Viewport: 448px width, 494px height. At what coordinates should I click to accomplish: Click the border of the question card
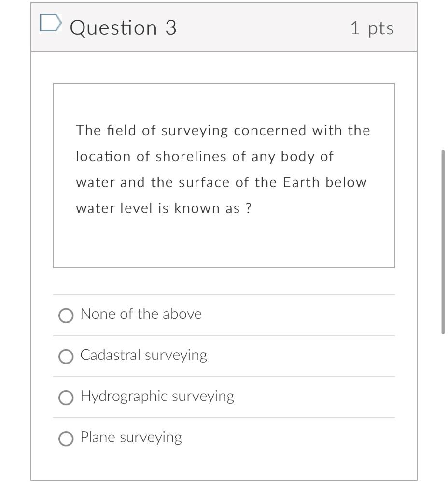tap(32, 241)
